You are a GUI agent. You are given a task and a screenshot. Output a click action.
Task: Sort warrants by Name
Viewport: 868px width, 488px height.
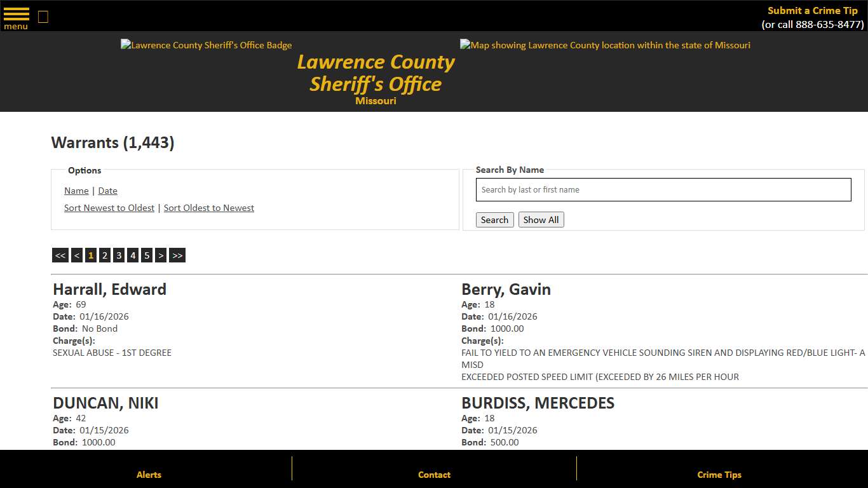(76, 191)
